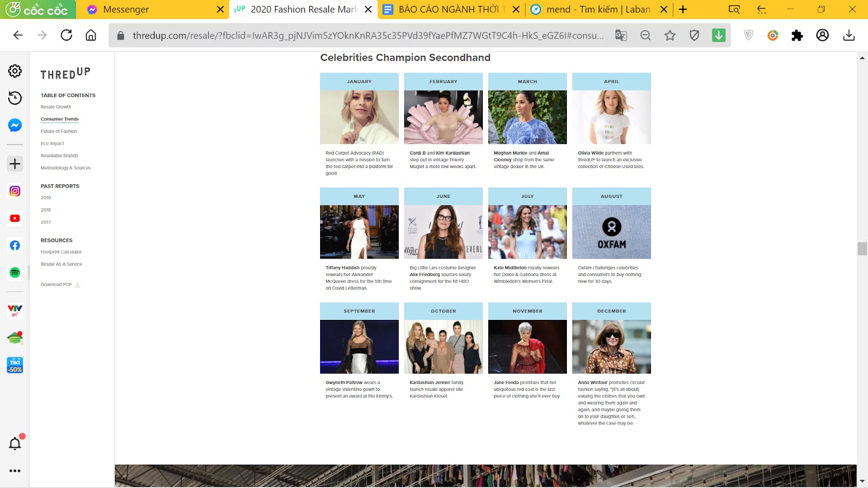Open the user profile account icon

(822, 35)
